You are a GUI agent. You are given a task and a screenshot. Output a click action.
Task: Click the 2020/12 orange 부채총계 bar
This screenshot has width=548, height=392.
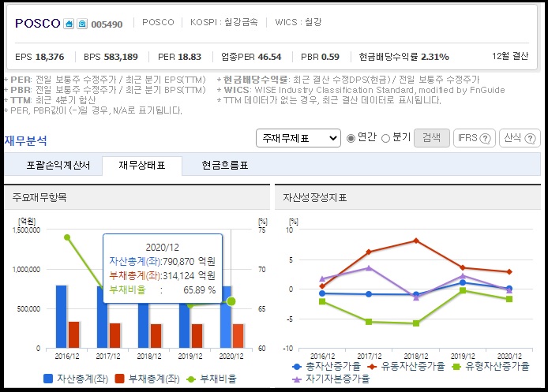(238, 336)
